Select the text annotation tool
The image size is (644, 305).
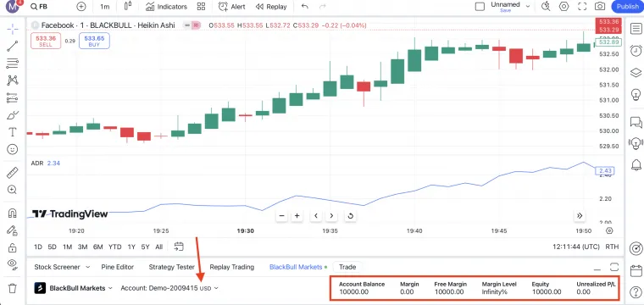click(13, 132)
